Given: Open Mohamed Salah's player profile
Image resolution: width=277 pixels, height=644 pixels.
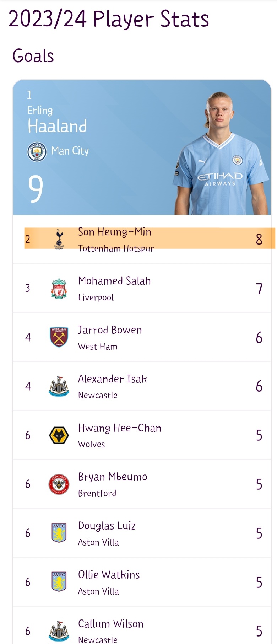Looking at the screenshot, I should [x=114, y=281].
